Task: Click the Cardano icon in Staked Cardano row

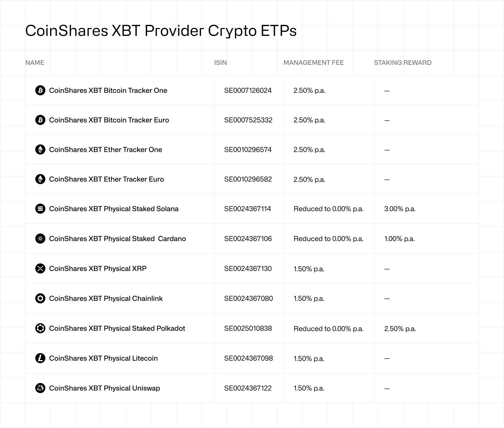Action: (x=40, y=239)
